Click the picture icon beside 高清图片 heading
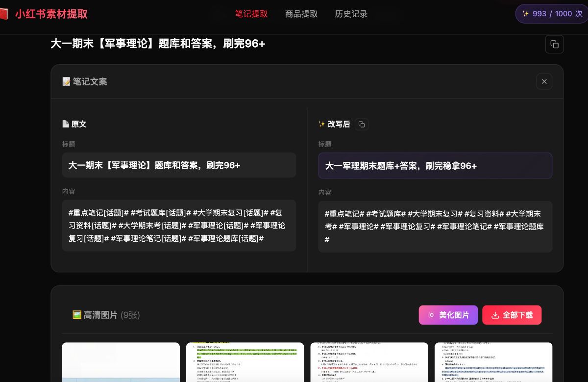Image resolution: width=588 pixels, height=382 pixels. pyautogui.click(x=77, y=315)
